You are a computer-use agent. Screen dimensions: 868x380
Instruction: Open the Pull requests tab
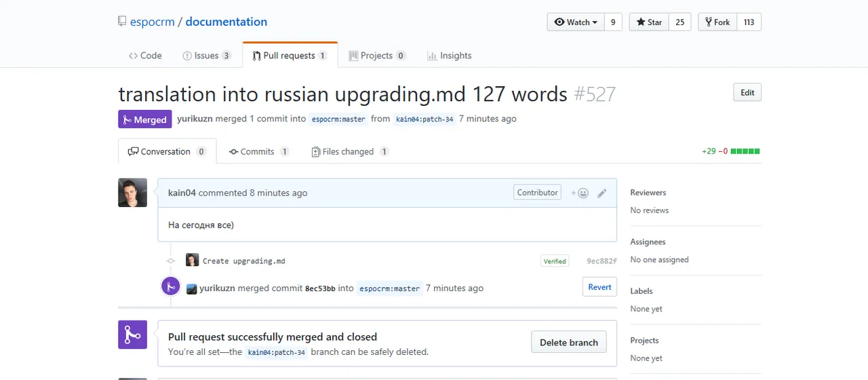(x=290, y=56)
